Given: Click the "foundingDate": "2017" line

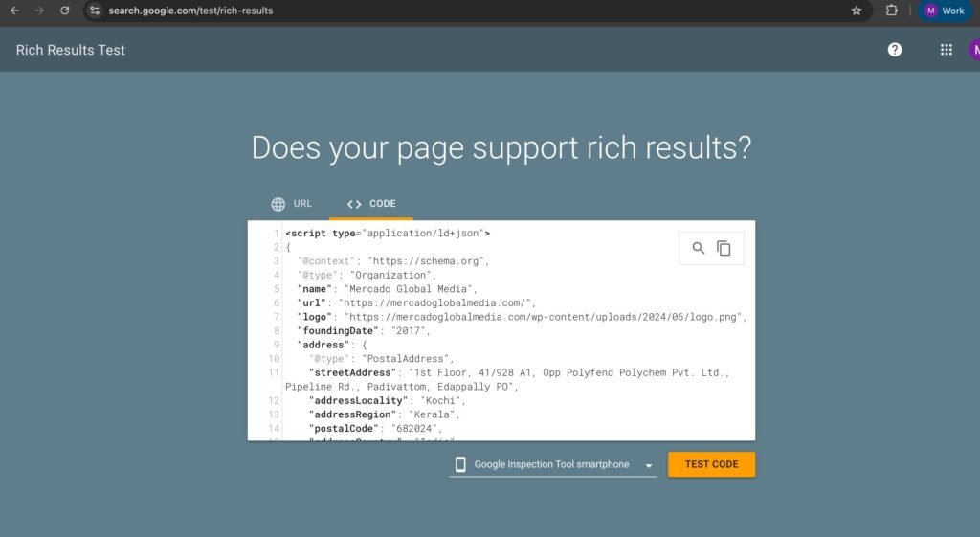Looking at the screenshot, I should click(x=364, y=330).
